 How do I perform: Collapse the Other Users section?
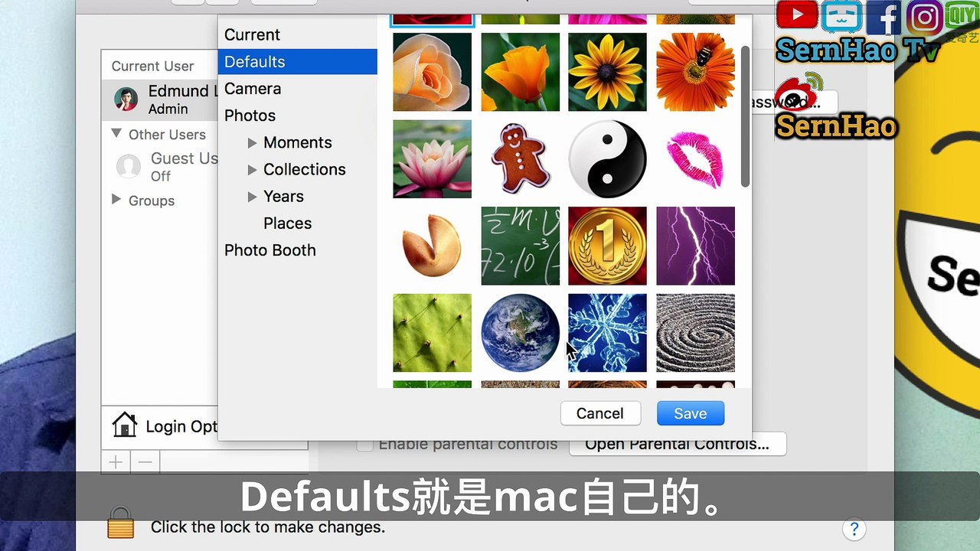coord(116,134)
